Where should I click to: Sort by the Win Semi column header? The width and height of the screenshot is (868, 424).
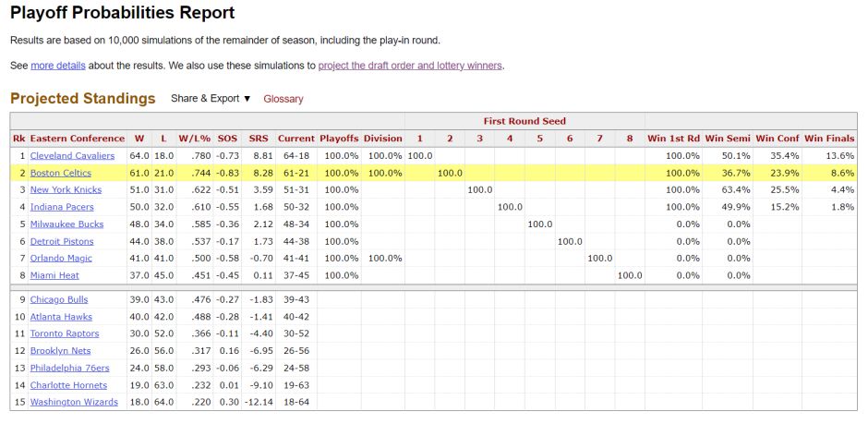coord(728,139)
